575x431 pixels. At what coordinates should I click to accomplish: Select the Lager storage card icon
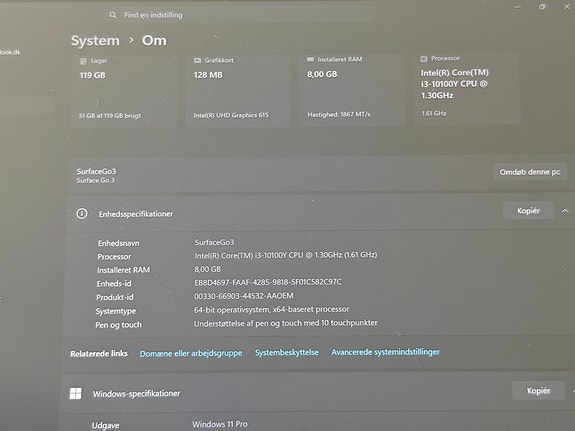tap(83, 61)
